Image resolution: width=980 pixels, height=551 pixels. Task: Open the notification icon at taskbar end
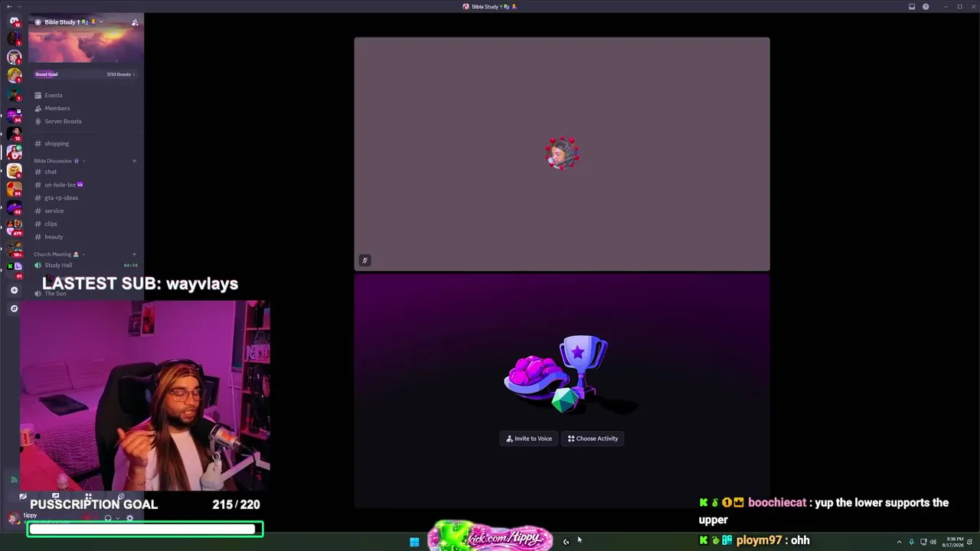tap(970, 542)
